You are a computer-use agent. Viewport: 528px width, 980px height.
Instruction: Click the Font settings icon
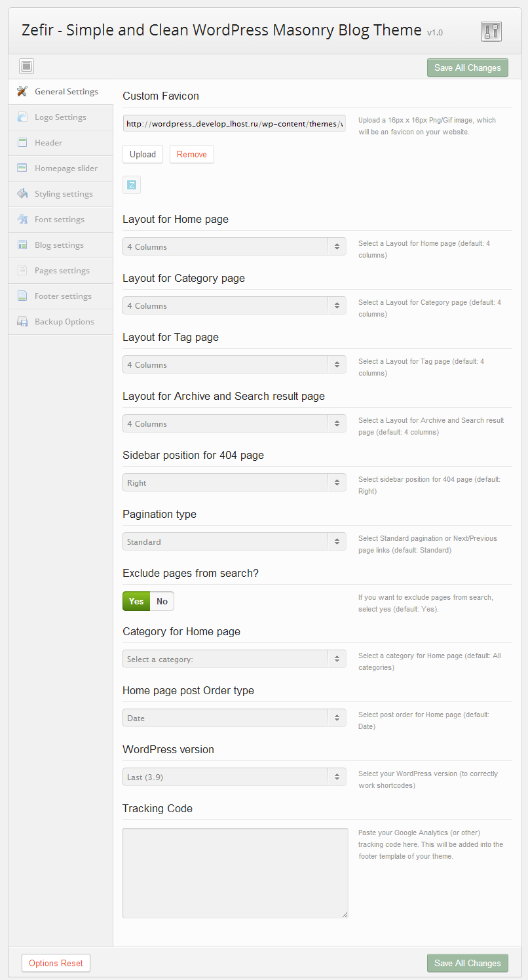pos(22,220)
